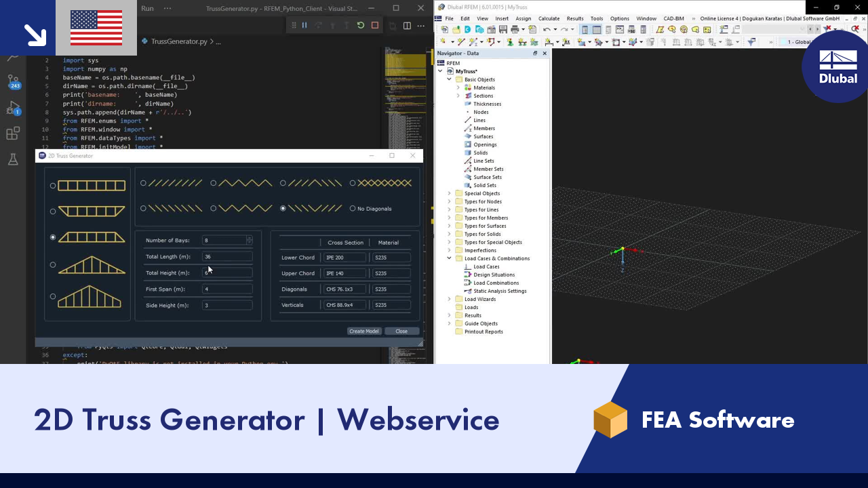The image size is (868, 488).
Task: Expand the Types for Members branch
Action: click(449, 218)
